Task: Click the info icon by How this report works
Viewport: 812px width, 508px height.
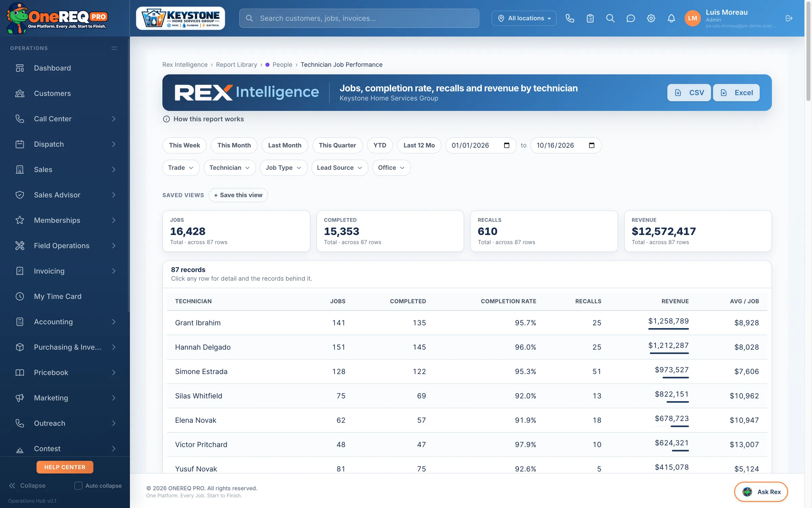Action: (166, 119)
